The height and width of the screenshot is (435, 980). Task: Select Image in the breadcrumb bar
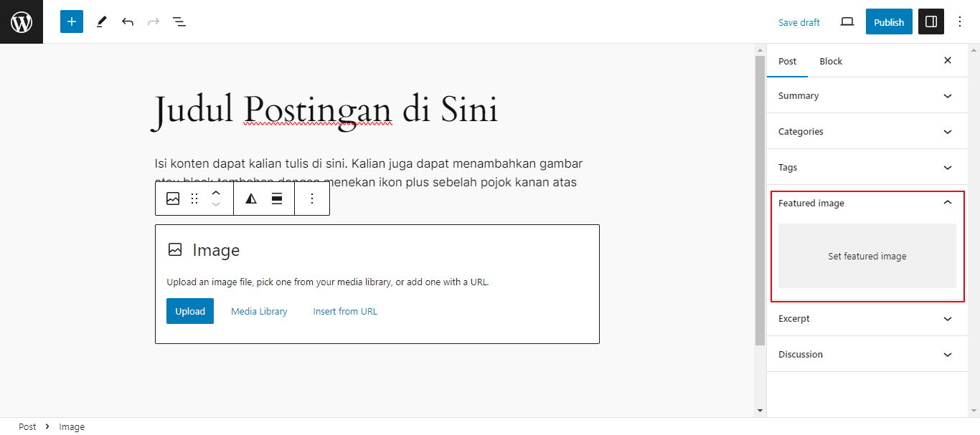pos(72,426)
